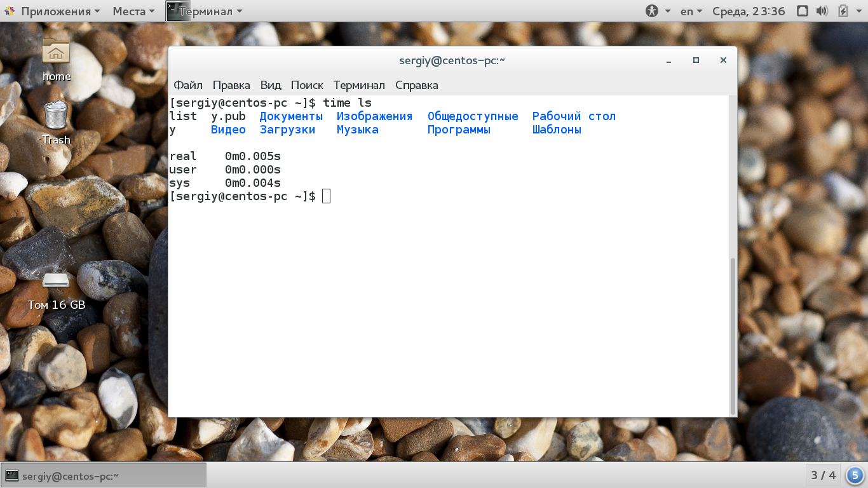Click the terminal prompt cursor
This screenshot has width=868, height=488.
(x=327, y=196)
